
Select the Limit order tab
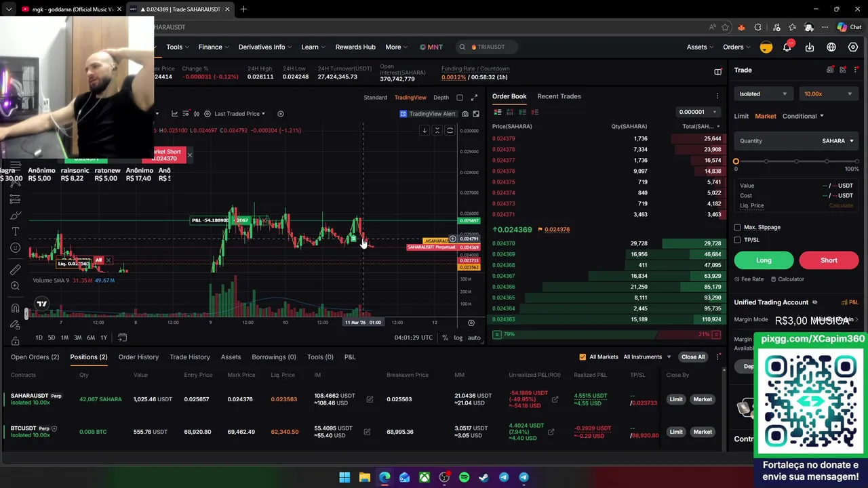tap(741, 116)
